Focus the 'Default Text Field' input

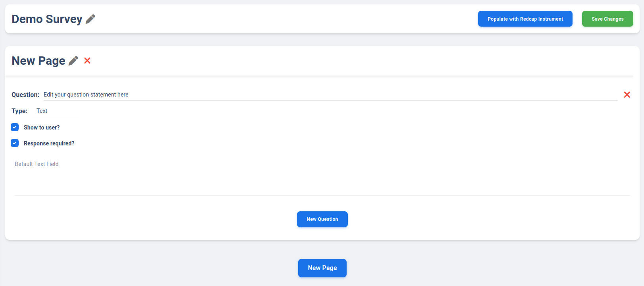point(119,164)
